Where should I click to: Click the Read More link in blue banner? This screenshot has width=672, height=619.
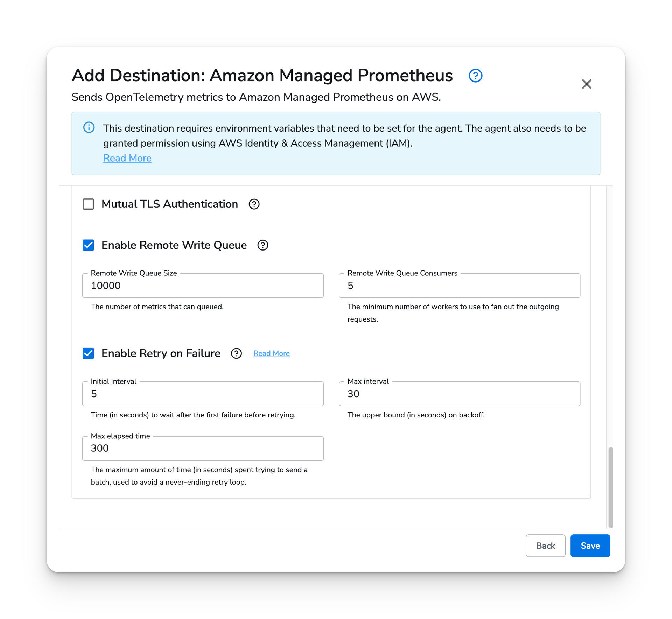coord(127,158)
